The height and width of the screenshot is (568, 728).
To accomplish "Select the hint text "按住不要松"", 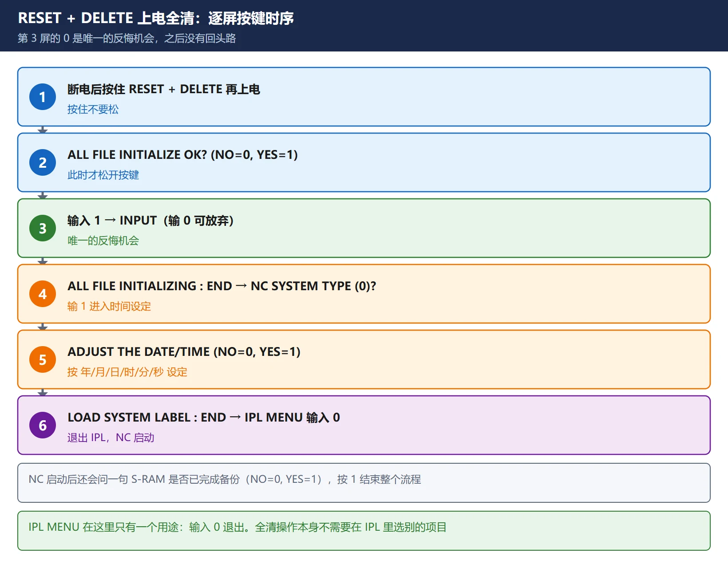I will [93, 110].
